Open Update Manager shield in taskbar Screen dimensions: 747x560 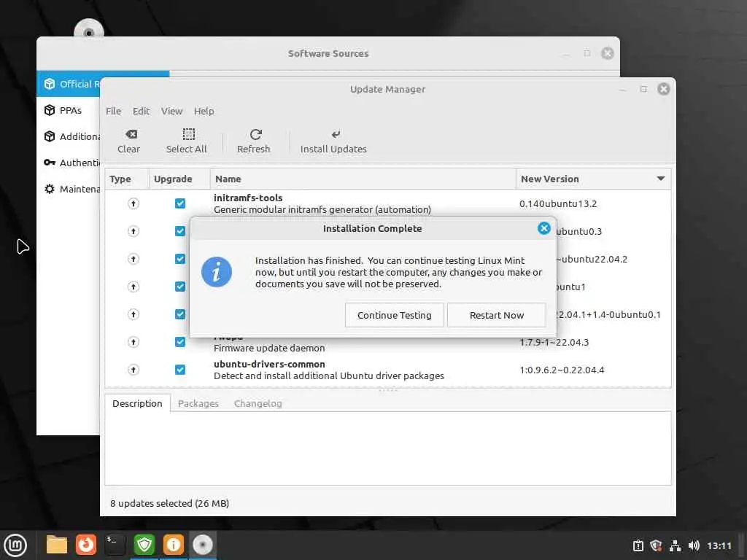pos(144,545)
